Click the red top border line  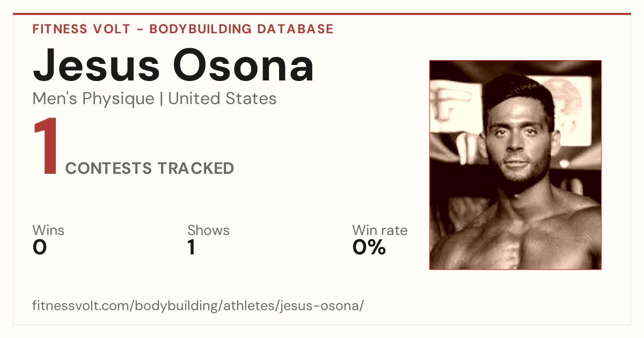(x=322, y=14)
